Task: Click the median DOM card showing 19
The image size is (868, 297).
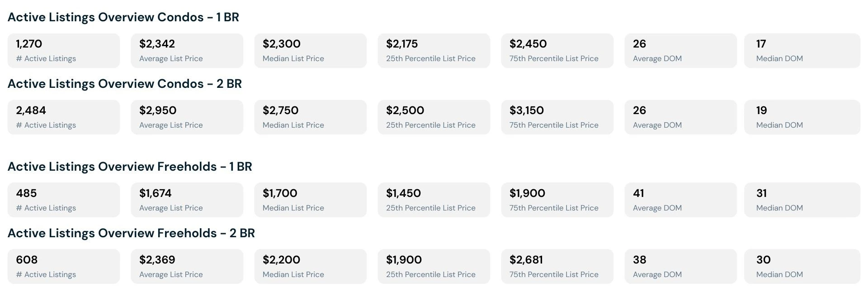Action: coord(802,117)
